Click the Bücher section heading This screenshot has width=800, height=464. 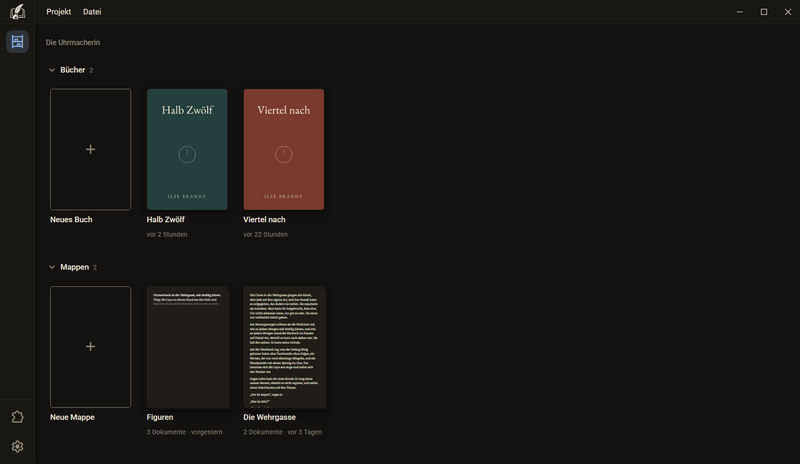[x=72, y=70]
